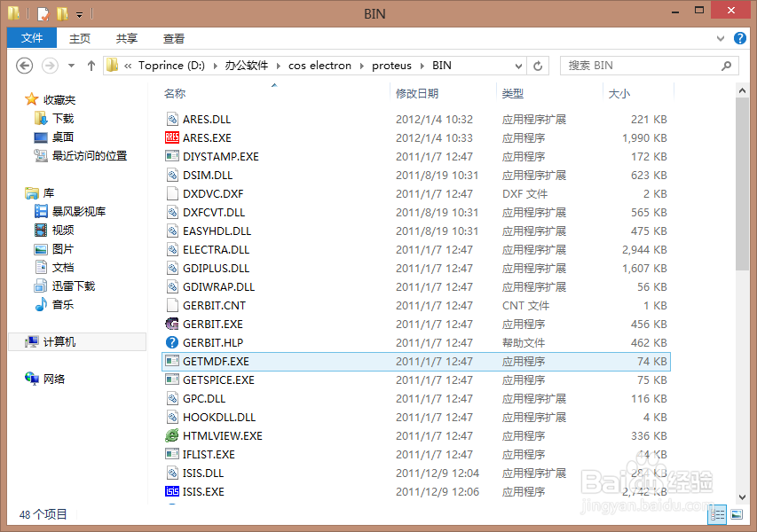This screenshot has height=532, width=757.
Task: Open address bar history dropdown
Action: pos(518,66)
